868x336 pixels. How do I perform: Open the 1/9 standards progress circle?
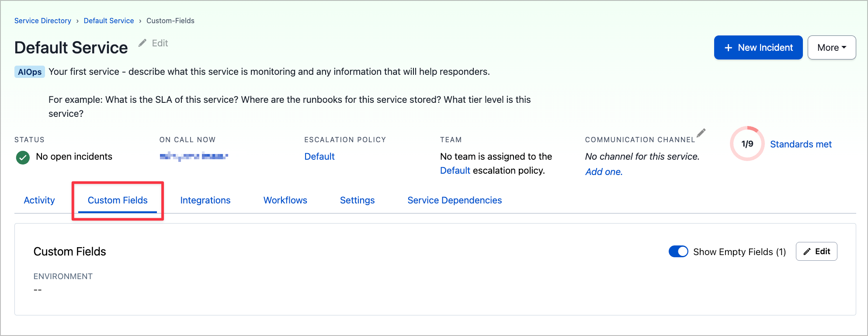pyautogui.click(x=747, y=143)
